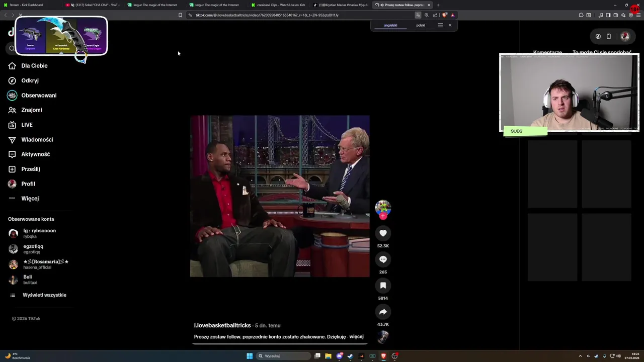Switch to Sobel CHA CHA YouTube tab
Screen dimensions: 644x362
[x=94, y=5]
